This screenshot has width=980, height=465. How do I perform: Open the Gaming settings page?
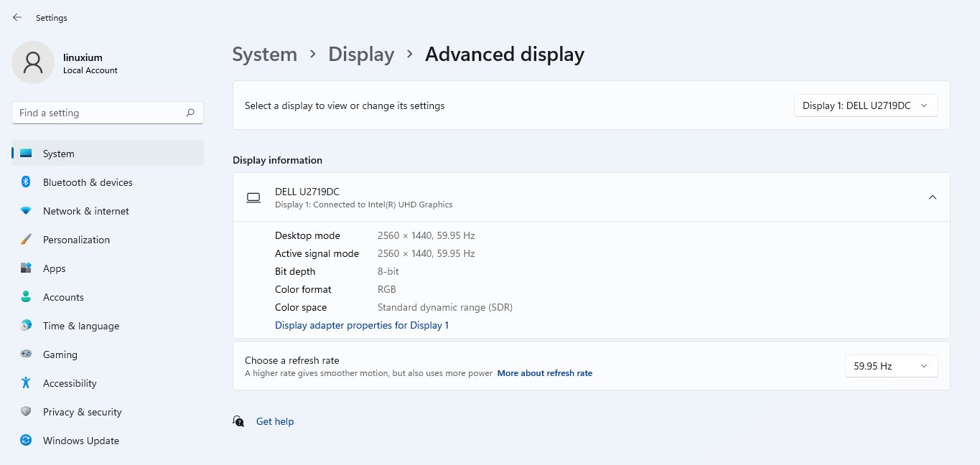pos(60,354)
